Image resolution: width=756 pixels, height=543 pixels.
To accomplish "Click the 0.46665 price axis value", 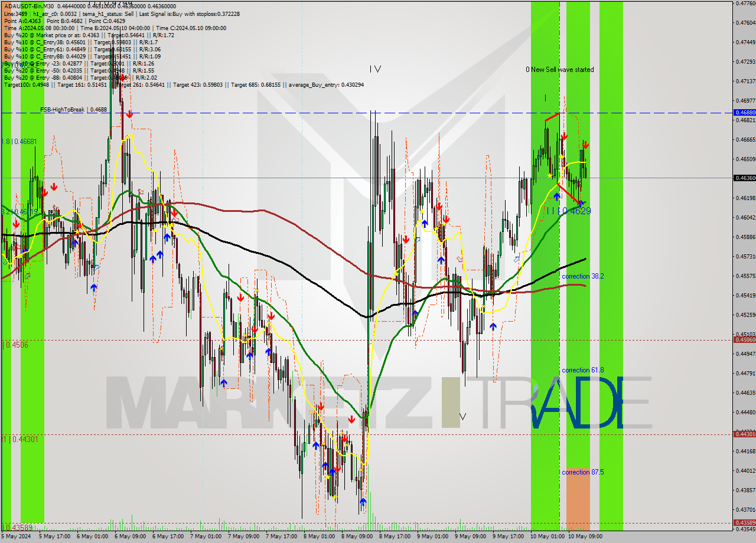I will pos(745,139).
